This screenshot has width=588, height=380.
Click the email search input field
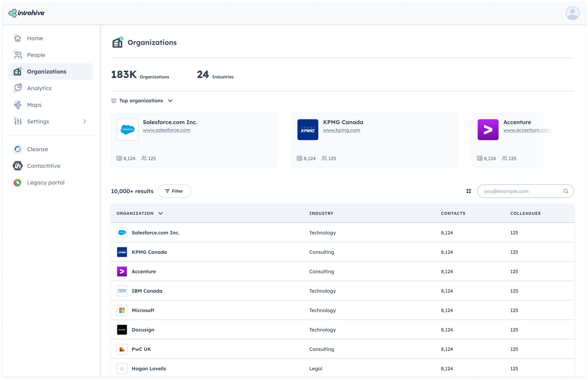coord(525,191)
